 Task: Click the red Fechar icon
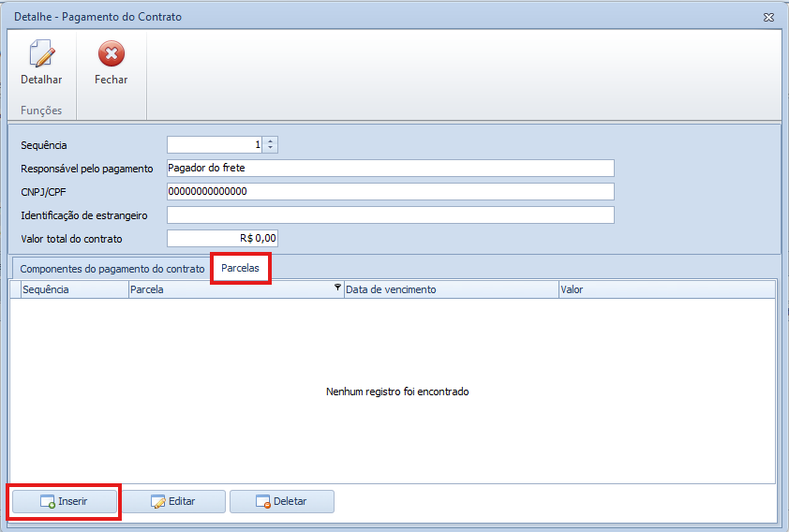click(111, 54)
